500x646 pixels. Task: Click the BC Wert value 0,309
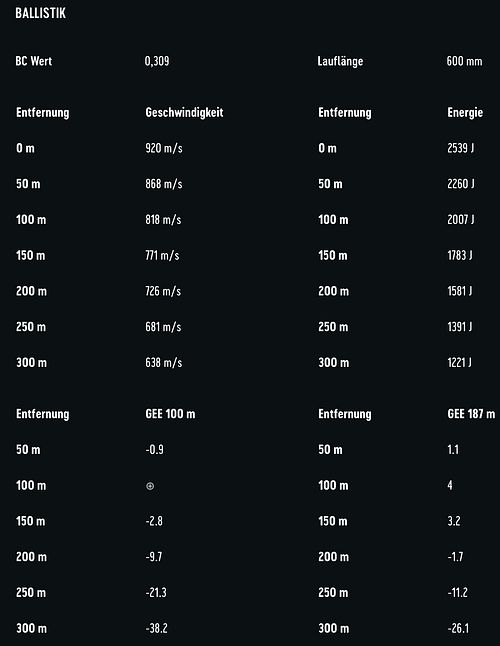coord(157,61)
